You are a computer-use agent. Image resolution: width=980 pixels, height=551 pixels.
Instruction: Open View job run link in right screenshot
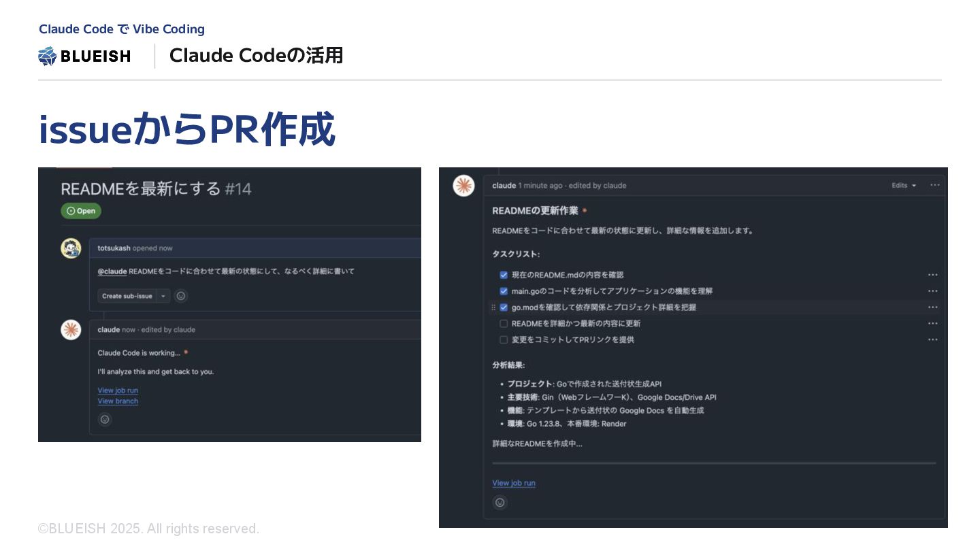point(514,483)
